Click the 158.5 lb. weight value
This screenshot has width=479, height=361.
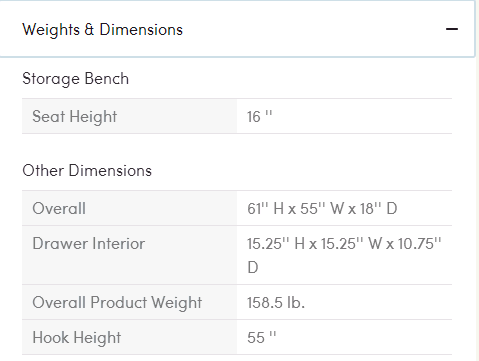tap(276, 303)
